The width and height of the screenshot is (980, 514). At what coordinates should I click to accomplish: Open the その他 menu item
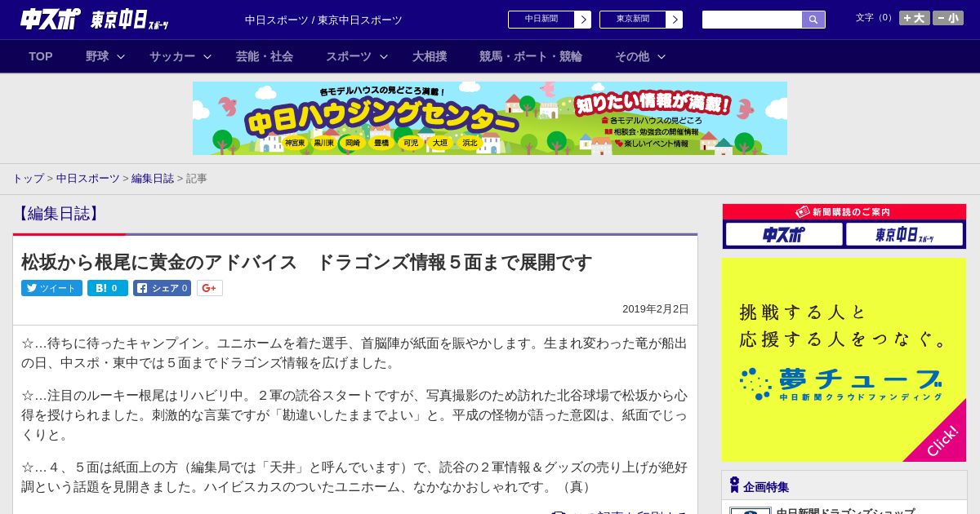pyautogui.click(x=632, y=56)
